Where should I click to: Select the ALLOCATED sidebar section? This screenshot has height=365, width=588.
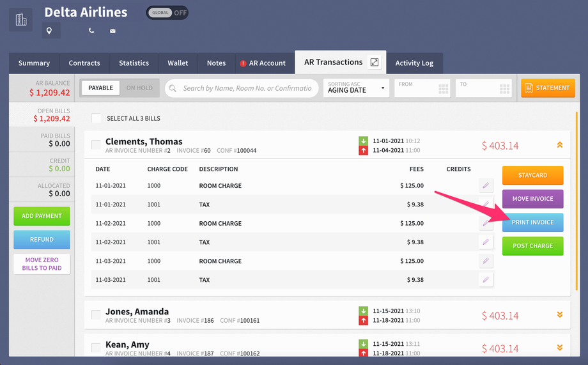click(42, 190)
